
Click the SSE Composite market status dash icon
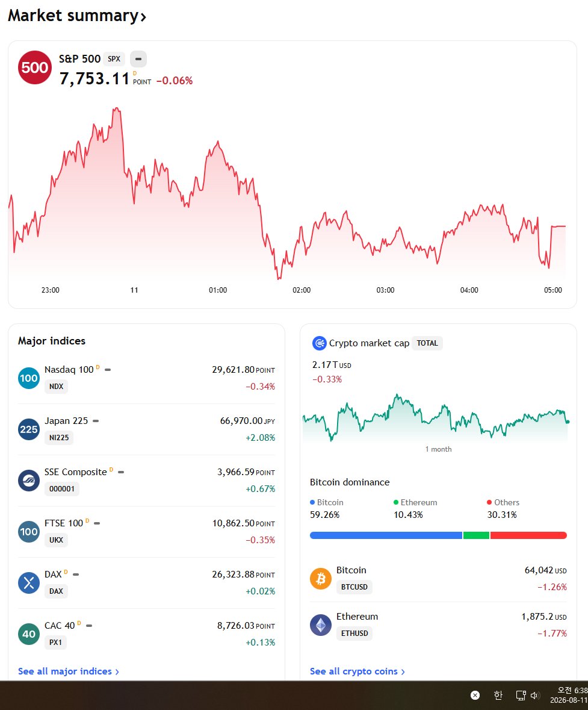pos(121,472)
